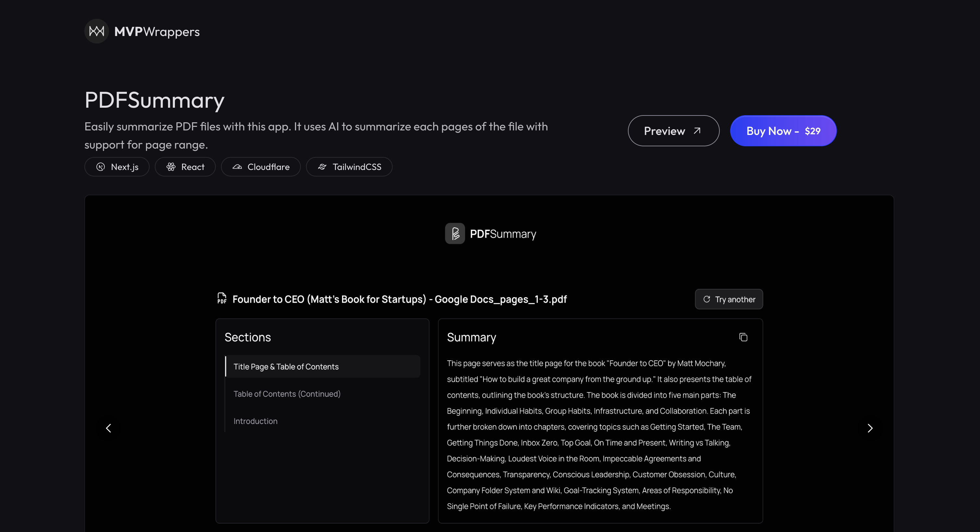980x532 pixels.
Task: Click the Preview external arrow icon
Action: tap(697, 131)
